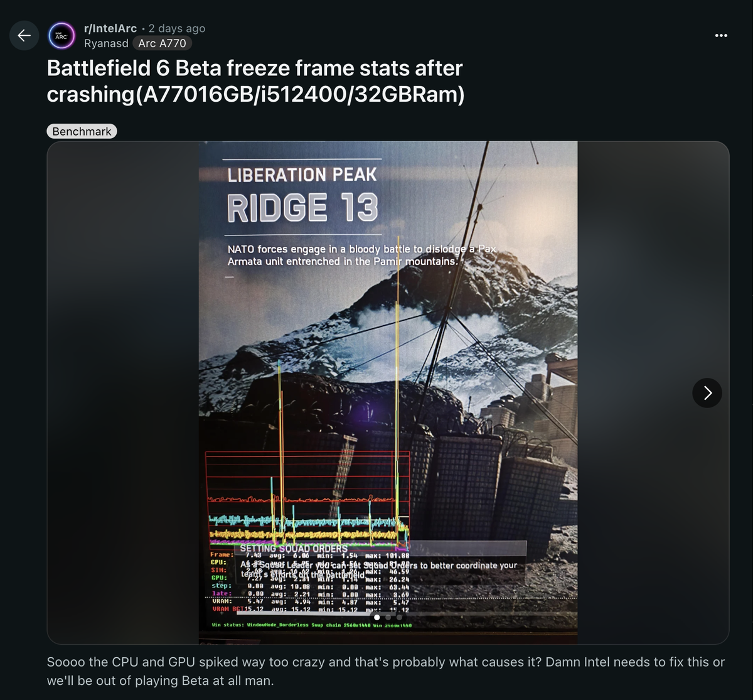This screenshot has width=753, height=700.
Task: Click the "2 days ago" timestamp
Action: [177, 28]
